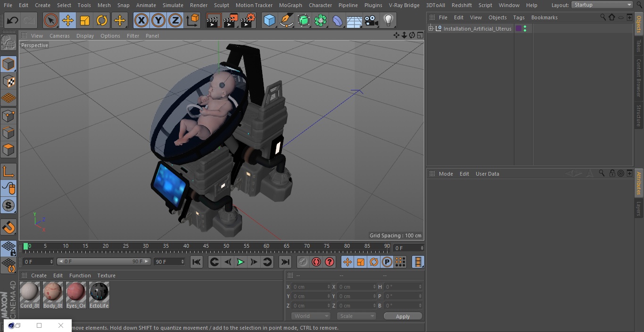Image resolution: width=644 pixels, height=332 pixels.
Task: Open Timeline layout film icon
Action: 418,262
